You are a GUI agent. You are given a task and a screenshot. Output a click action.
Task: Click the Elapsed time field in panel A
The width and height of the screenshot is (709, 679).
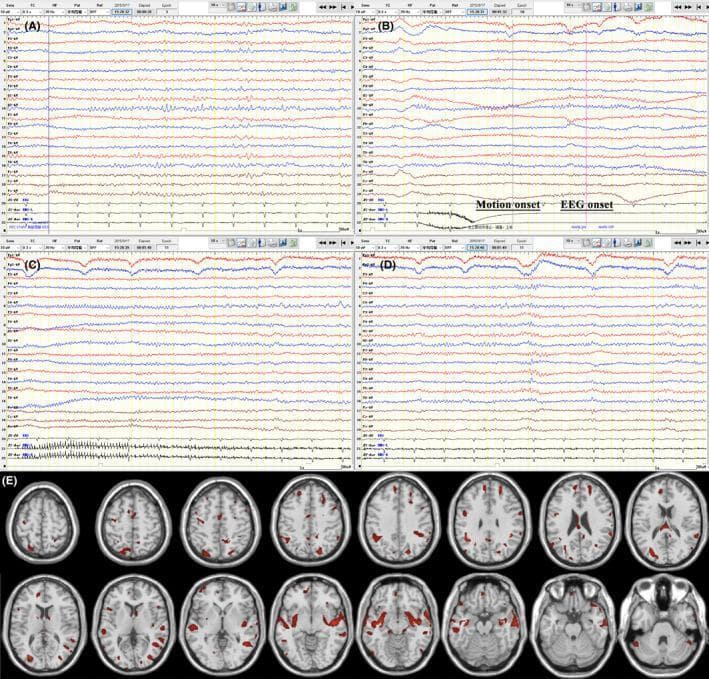pos(145,11)
